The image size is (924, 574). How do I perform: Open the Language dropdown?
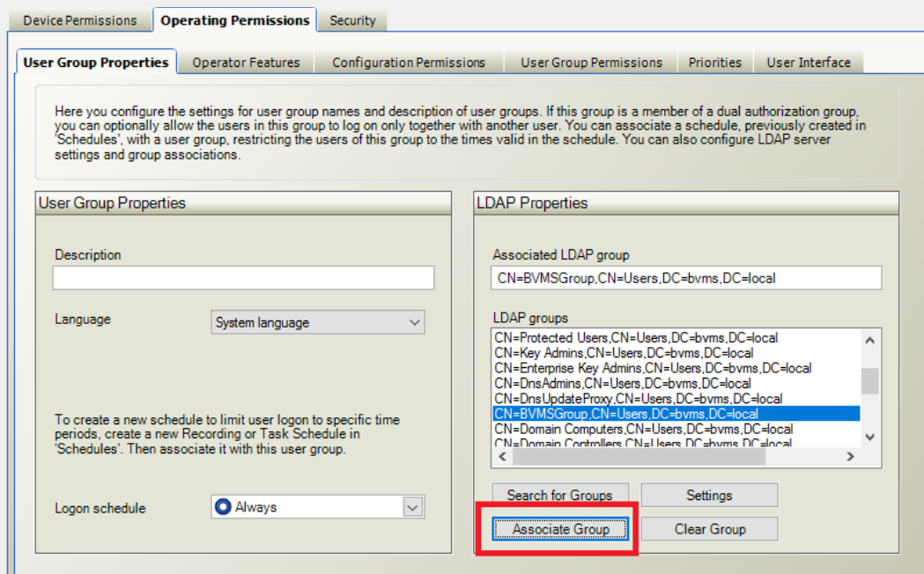coord(318,322)
